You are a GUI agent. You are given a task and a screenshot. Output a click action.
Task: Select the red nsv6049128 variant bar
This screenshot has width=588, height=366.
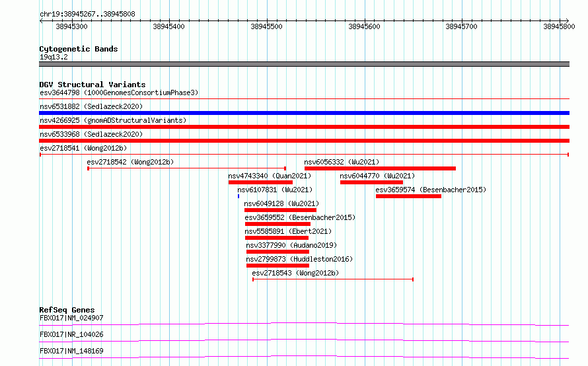pyautogui.click(x=281, y=210)
